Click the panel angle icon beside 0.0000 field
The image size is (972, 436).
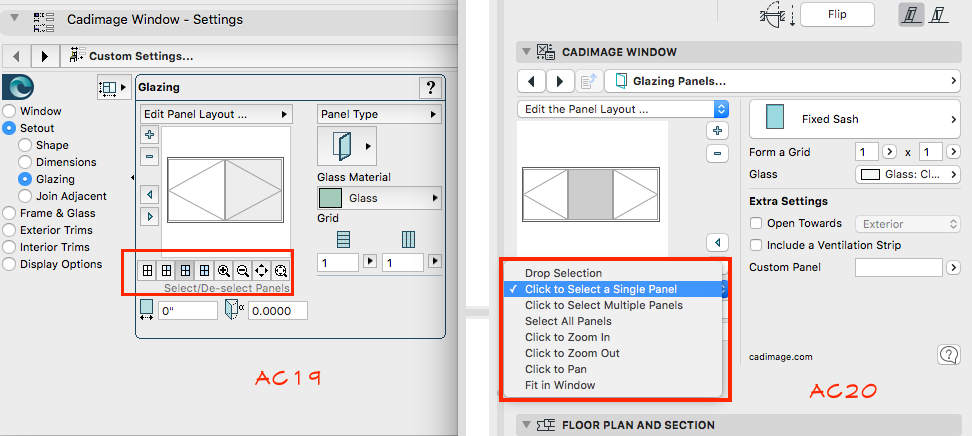[x=235, y=309]
